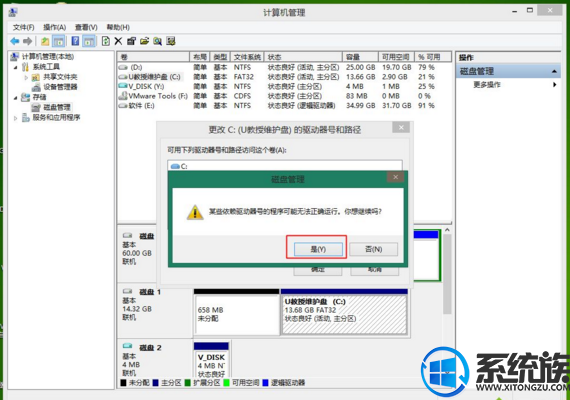Expand the 服务和应用程序 tree node
The height and width of the screenshot is (400, 570).
pyautogui.click(x=16, y=118)
